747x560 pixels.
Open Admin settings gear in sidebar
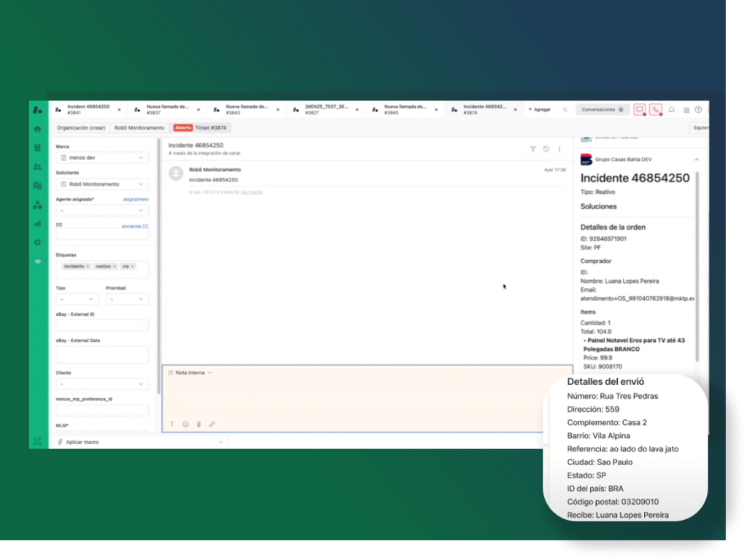pos(37,242)
